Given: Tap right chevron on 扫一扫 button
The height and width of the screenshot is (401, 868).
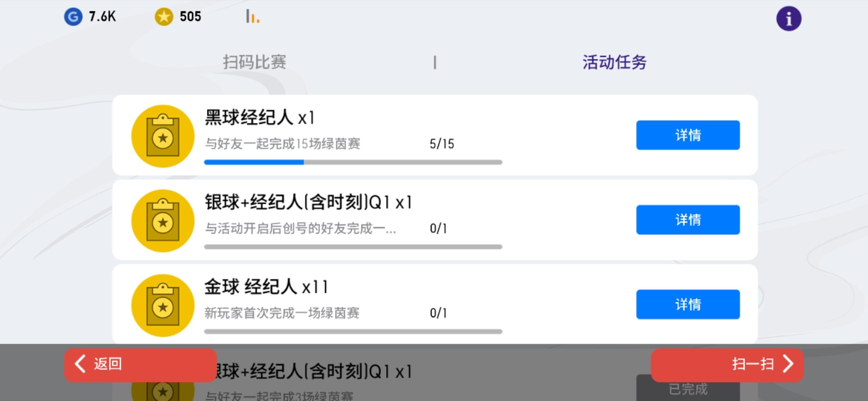Looking at the screenshot, I should [788, 364].
